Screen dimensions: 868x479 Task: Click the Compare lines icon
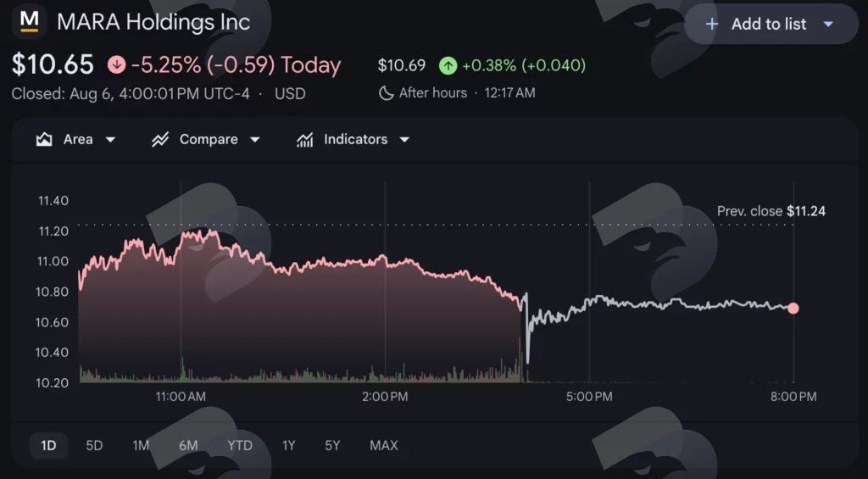[x=160, y=140]
